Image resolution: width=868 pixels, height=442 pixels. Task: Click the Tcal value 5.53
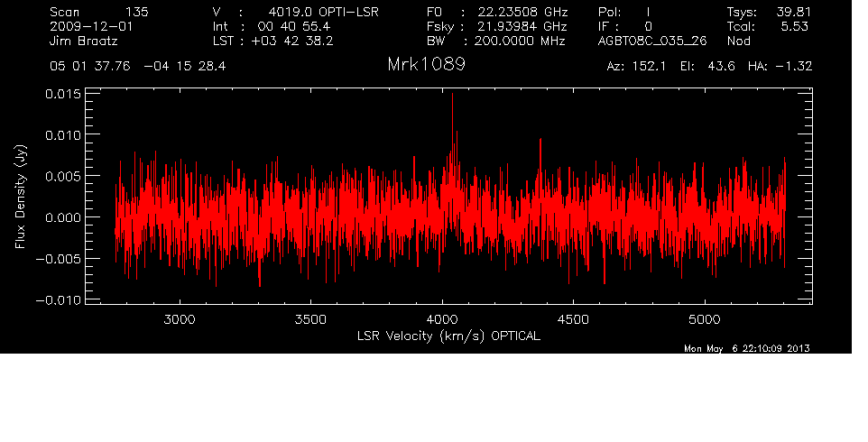pyautogui.click(x=794, y=26)
